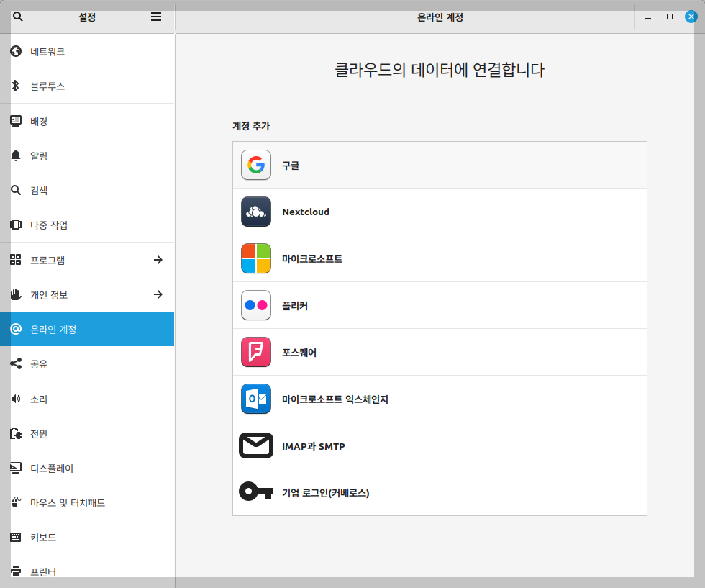This screenshot has width=705, height=588.
Task: Click the grid icon beside 프로그램
Action: (x=16, y=260)
